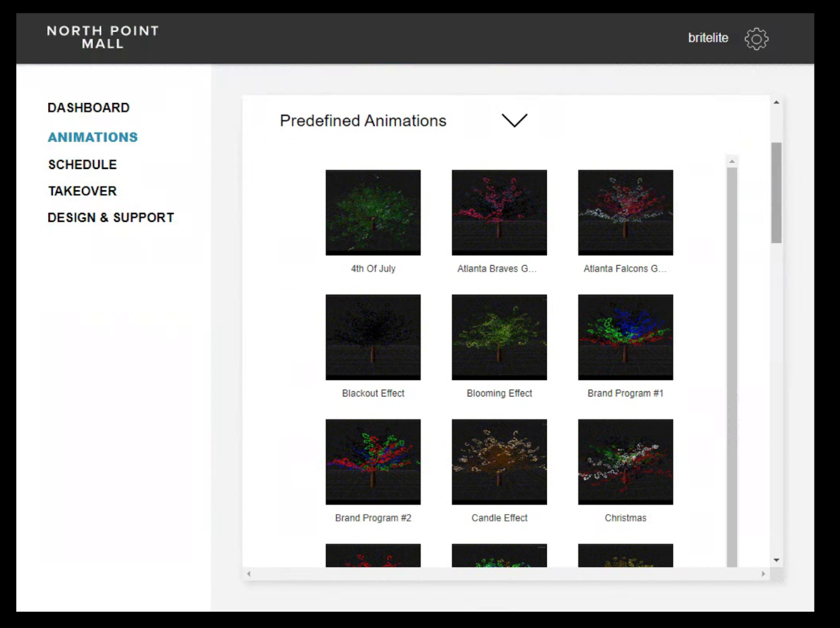This screenshot has width=840, height=628.
Task: Click the Brand Program #1 label
Action: [x=625, y=393]
